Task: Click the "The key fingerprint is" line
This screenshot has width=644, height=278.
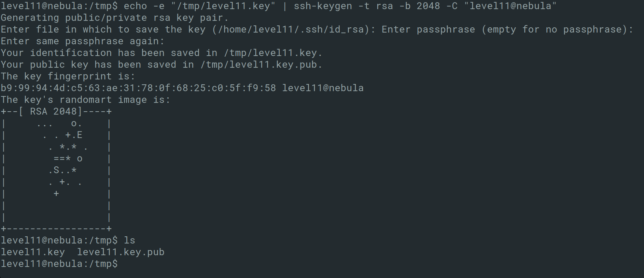Action: tap(68, 76)
